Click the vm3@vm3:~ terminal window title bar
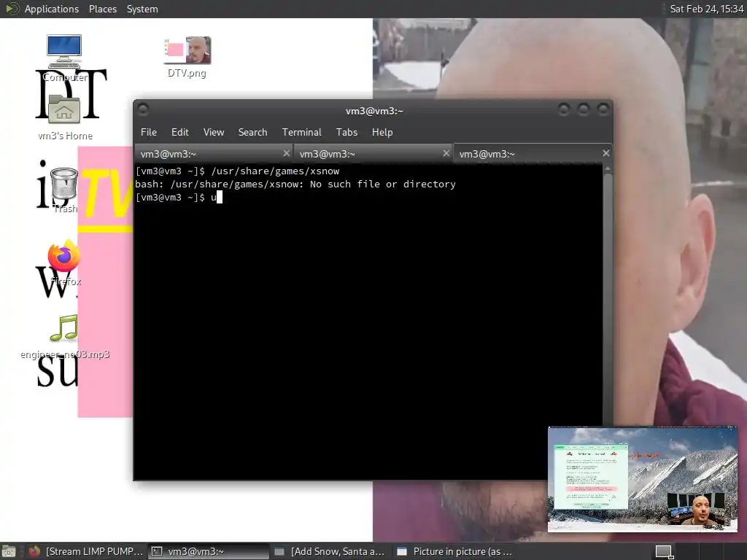 [x=374, y=111]
